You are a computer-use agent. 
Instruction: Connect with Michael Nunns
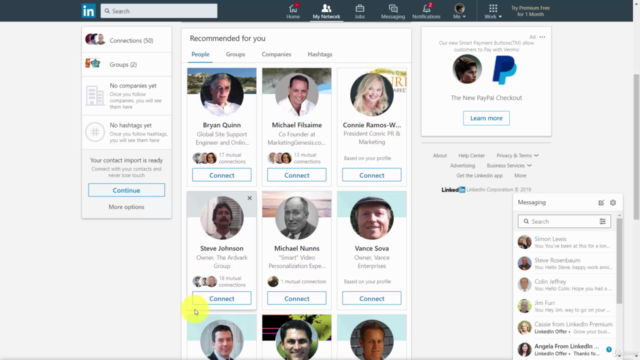tap(297, 298)
